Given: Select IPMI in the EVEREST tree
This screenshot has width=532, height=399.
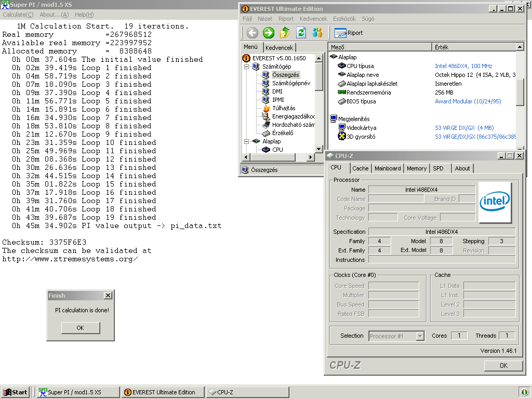Looking at the screenshot, I should (x=278, y=100).
